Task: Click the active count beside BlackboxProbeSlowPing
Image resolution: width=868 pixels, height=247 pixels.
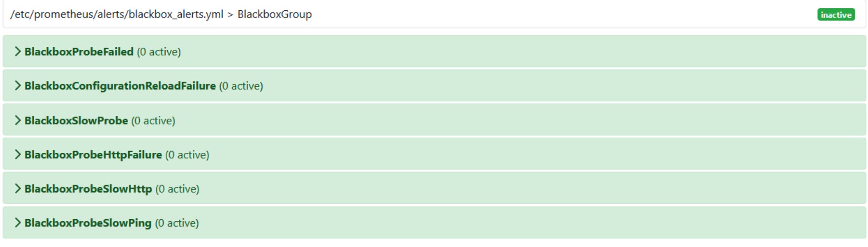Action: [x=177, y=224]
